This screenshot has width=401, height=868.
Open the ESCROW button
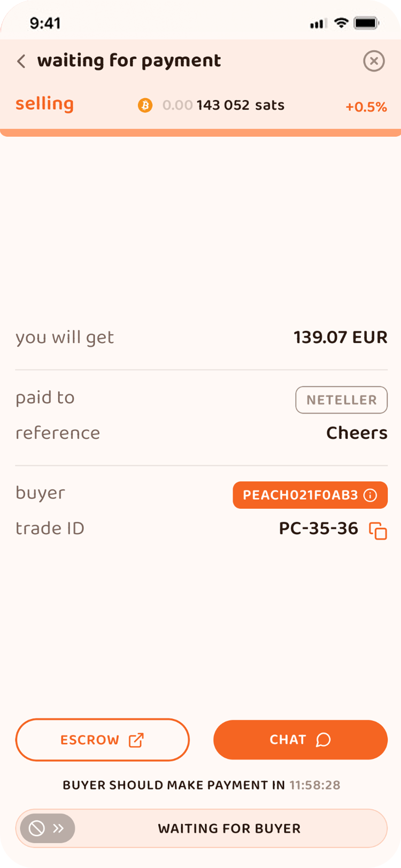[103, 740]
